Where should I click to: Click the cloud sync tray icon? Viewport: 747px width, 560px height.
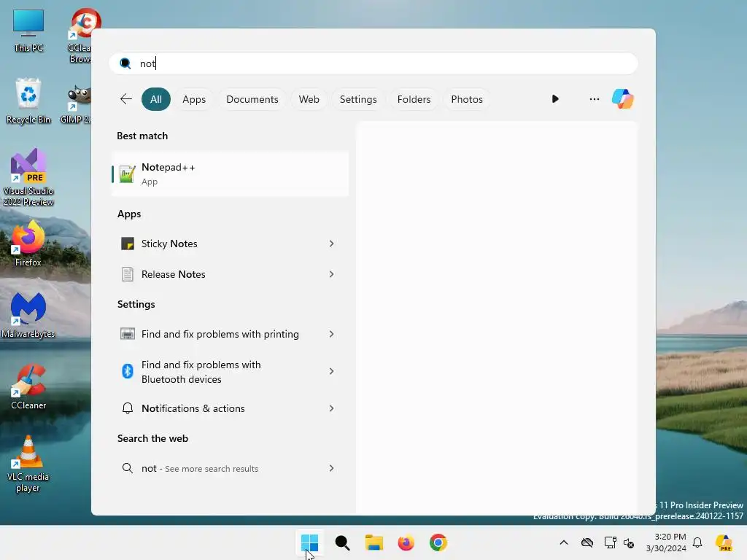587,542
